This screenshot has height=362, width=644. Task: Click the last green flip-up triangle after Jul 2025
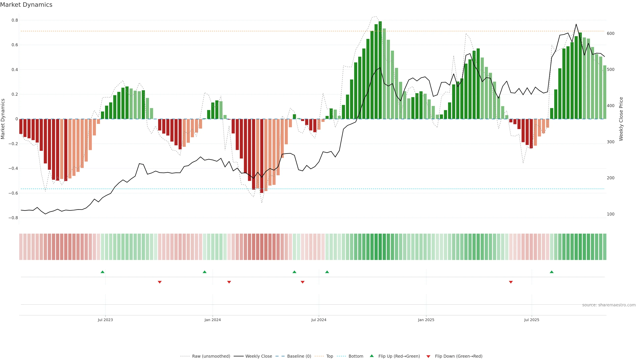click(551, 272)
